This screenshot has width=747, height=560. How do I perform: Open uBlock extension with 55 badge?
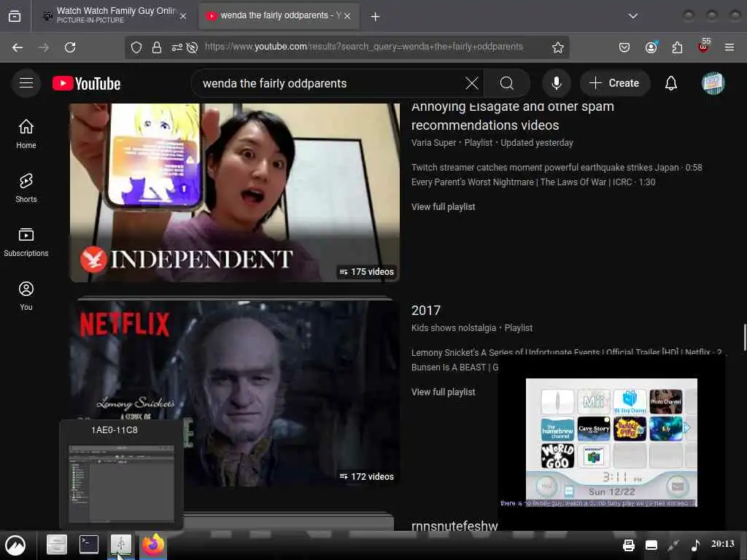click(704, 46)
